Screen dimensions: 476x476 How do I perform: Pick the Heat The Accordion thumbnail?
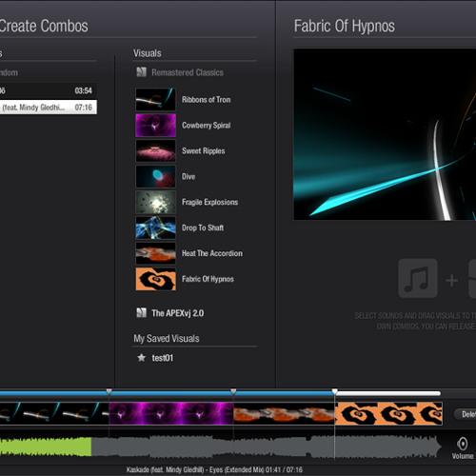155,253
